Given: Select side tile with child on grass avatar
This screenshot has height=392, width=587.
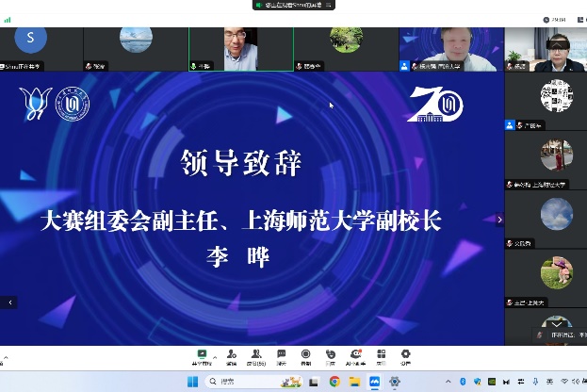Looking at the screenshot, I should (546, 279).
